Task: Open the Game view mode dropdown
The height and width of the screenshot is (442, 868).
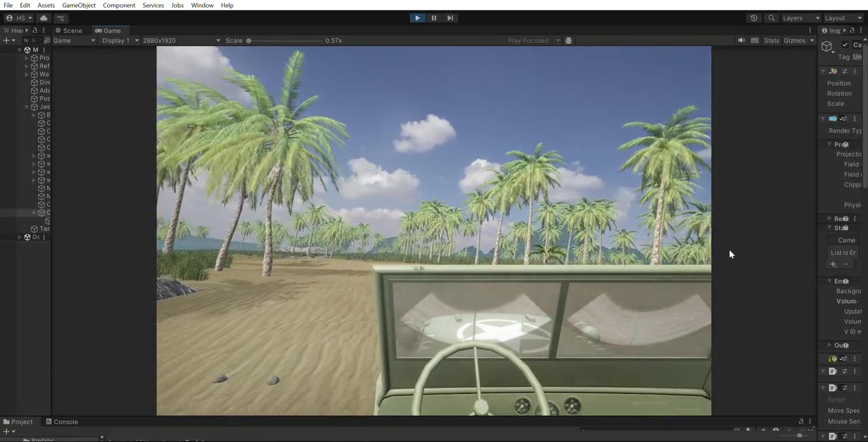Action: point(74,41)
